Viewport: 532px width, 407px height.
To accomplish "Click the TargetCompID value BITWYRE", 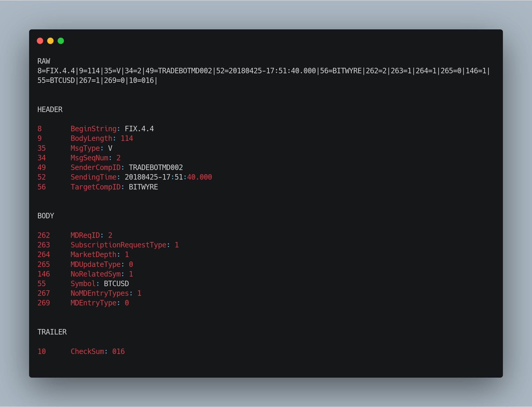I will pos(143,187).
